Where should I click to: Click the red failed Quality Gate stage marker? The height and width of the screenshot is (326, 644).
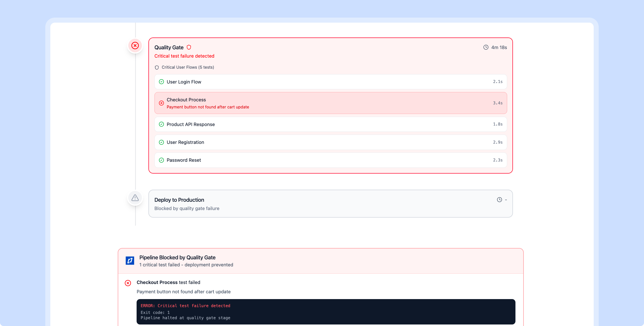[x=135, y=46]
